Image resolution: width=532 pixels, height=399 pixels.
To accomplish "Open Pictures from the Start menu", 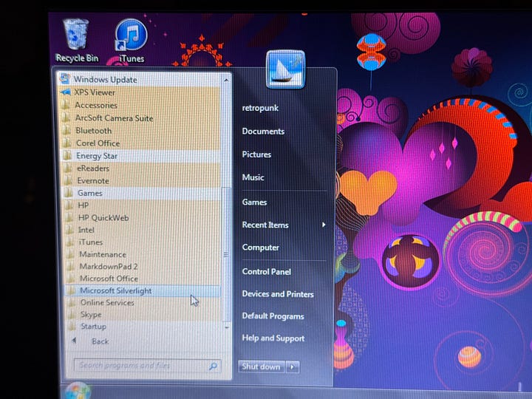I will coord(256,154).
